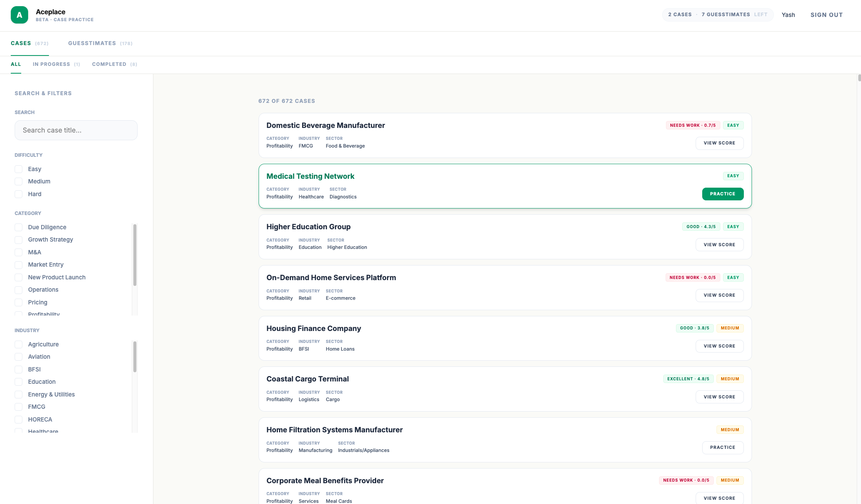This screenshot has width=861, height=504.
Task: View score for Higher Education Group
Action: (719, 245)
